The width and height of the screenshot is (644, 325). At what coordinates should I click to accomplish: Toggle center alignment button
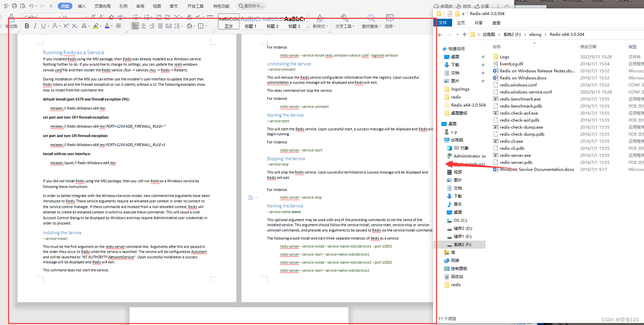144,26
